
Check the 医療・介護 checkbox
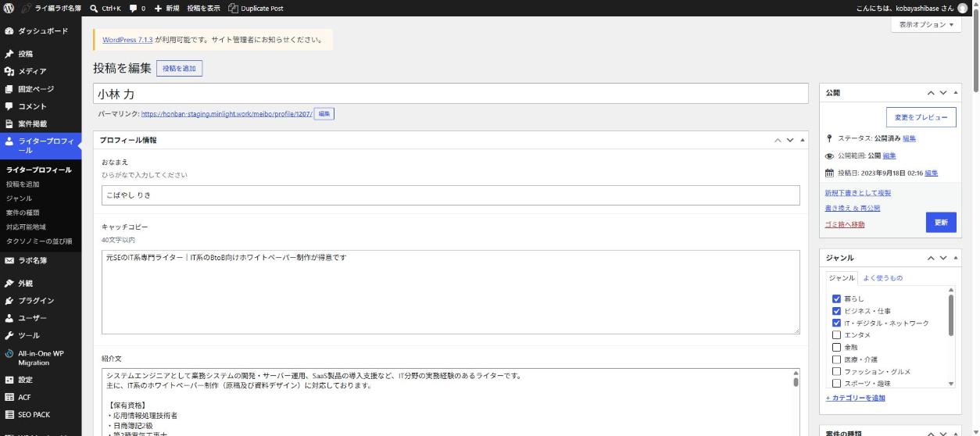[x=836, y=359]
